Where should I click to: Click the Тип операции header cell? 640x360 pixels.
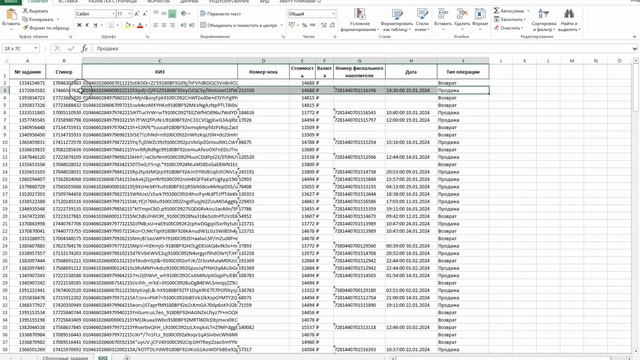463,72
